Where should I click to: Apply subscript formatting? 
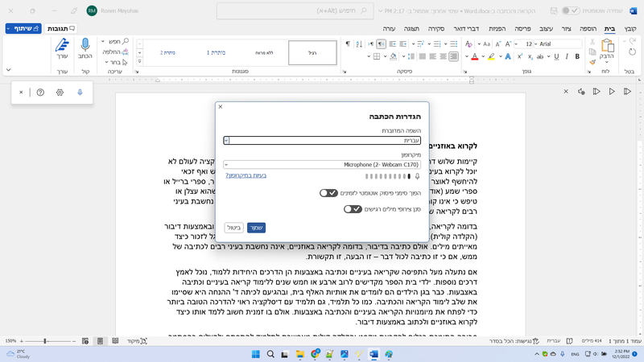point(530,56)
